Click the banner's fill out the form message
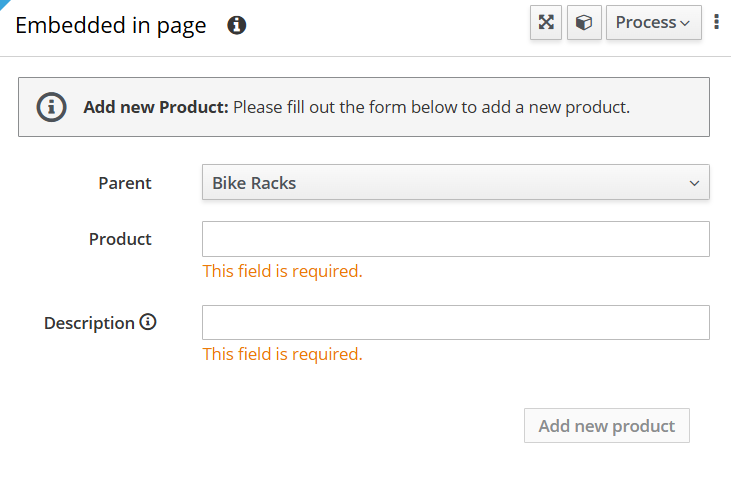This screenshot has height=479, width=731. click(431, 107)
